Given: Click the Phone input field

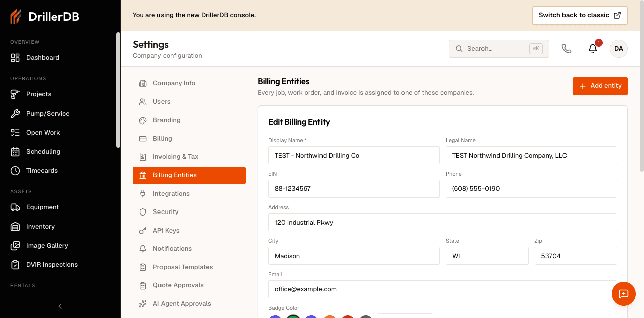Looking at the screenshot, I should [x=531, y=189].
